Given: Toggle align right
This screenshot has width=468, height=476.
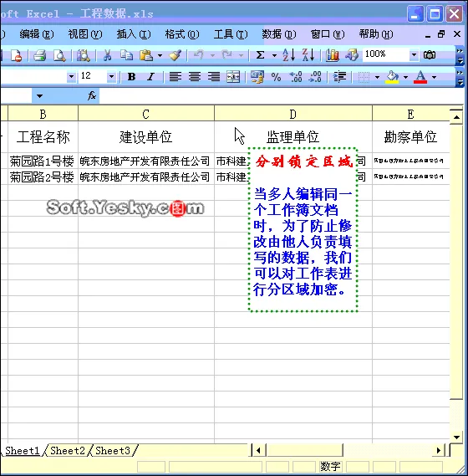Looking at the screenshot, I should [214, 77].
